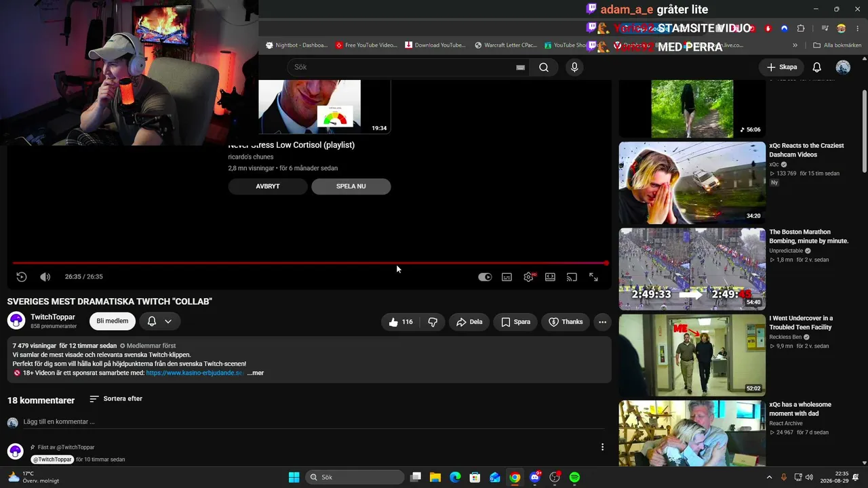Viewport: 868px width, 488px height.
Task: Play next video with SPELA NU
Action: pos(351,186)
